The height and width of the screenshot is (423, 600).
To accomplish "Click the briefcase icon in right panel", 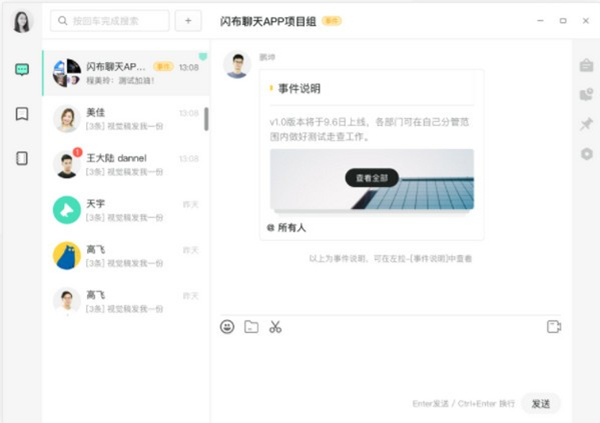I will coord(586,66).
